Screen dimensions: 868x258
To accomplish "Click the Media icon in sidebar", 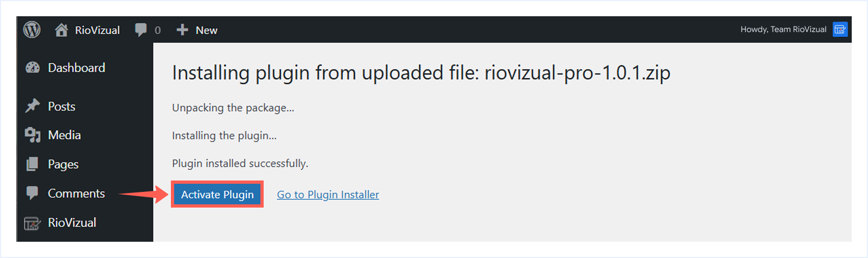I will (33, 135).
